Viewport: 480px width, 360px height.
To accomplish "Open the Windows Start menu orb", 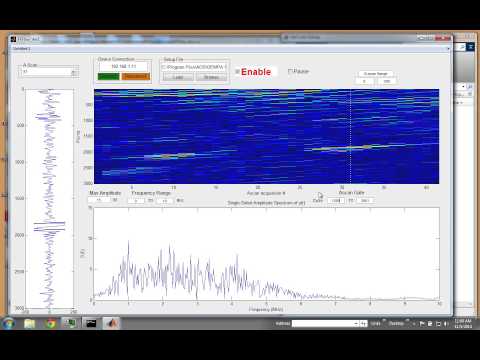I will 8,323.
